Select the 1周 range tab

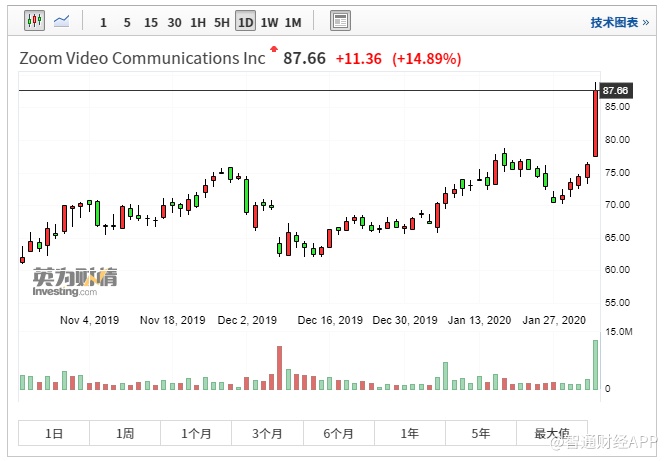pyautogui.click(x=125, y=433)
